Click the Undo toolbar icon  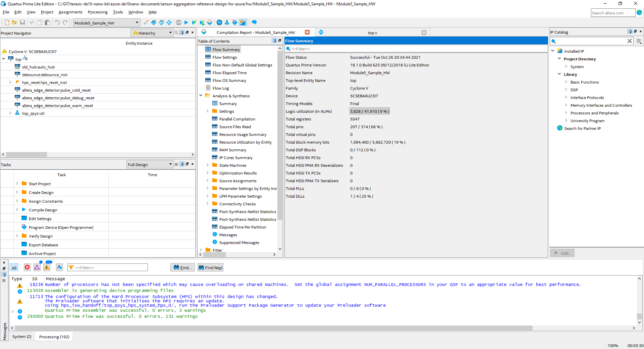[x=57, y=22]
